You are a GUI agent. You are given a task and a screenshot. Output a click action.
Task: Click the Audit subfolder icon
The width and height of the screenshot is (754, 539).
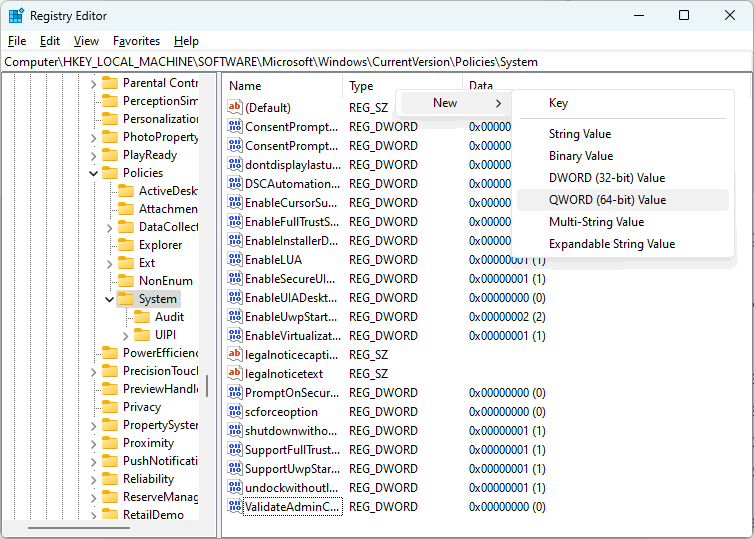pyautogui.click(x=142, y=317)
